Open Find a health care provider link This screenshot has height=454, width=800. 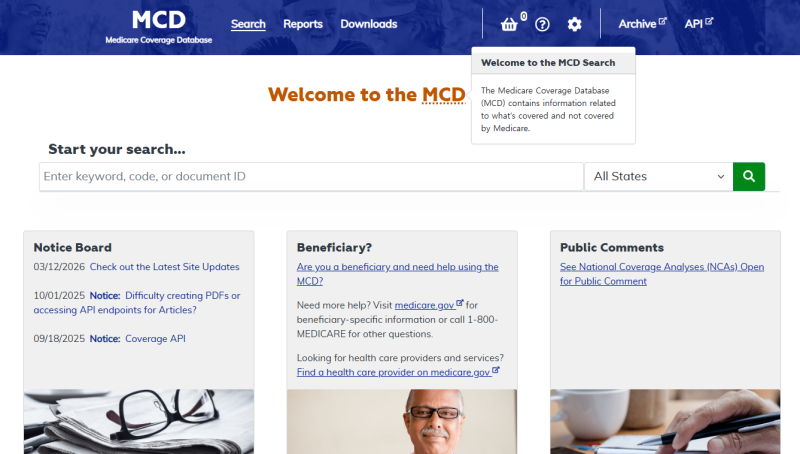398,372
